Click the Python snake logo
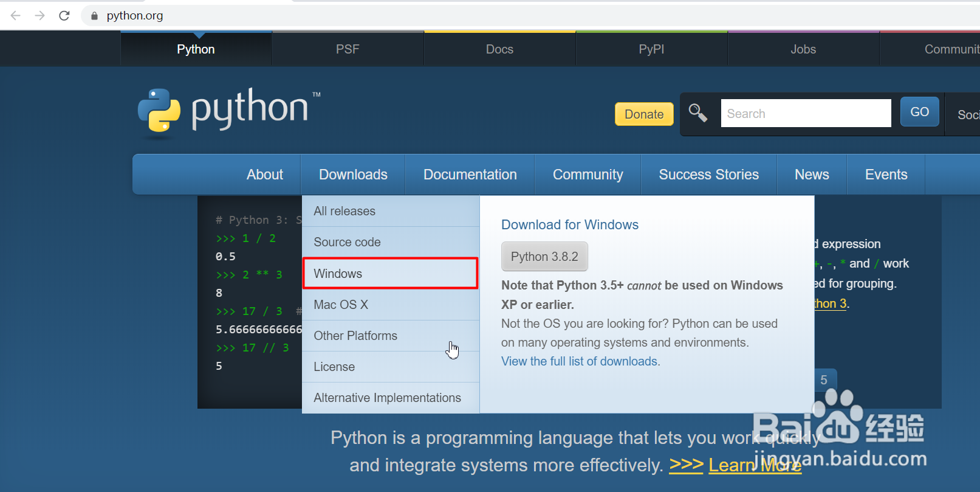 point(159,111)
